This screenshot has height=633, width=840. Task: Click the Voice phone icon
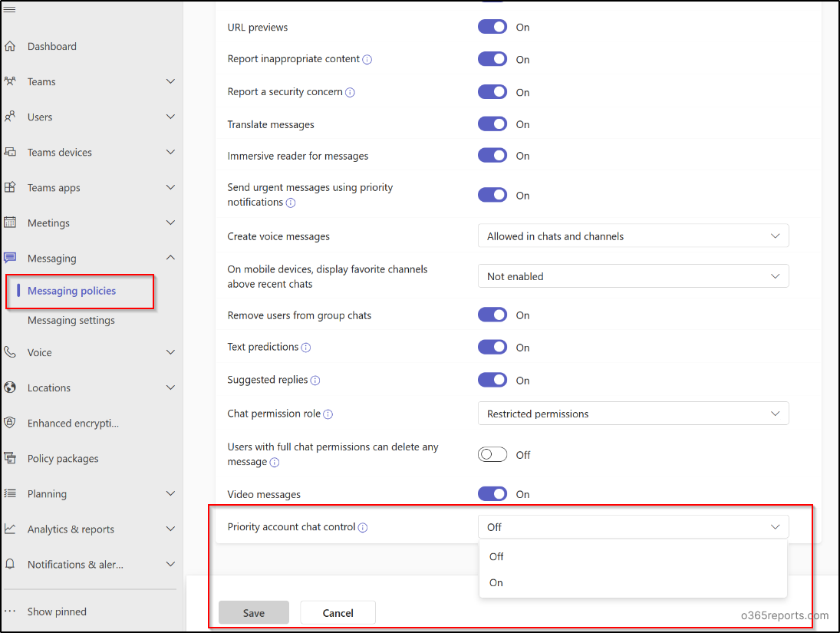[10, 352]
